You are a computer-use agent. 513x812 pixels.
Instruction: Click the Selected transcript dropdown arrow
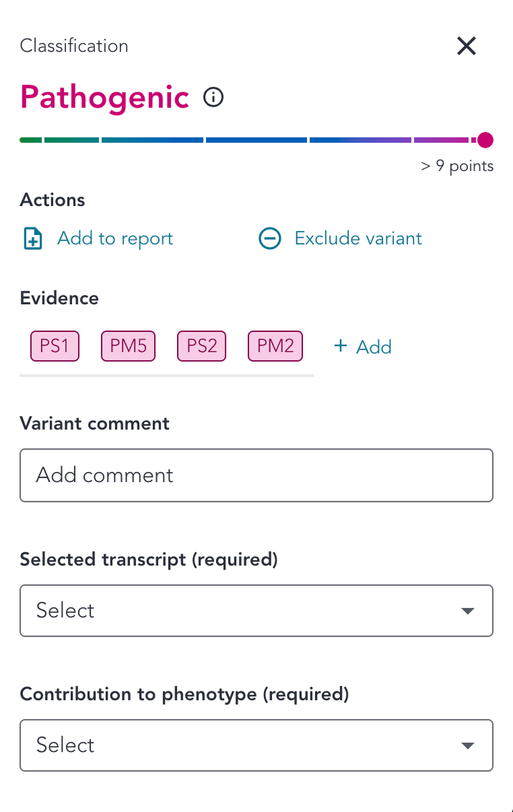click(467, 611)
